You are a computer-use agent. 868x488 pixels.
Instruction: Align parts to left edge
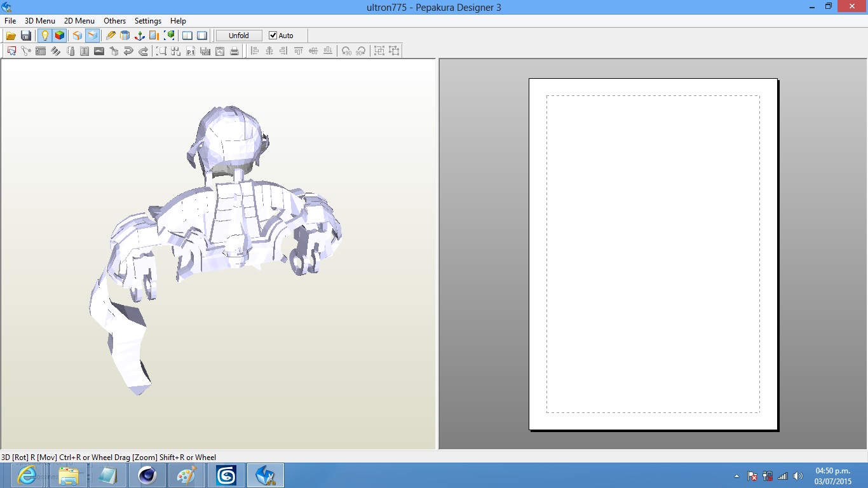coord(255,51)
